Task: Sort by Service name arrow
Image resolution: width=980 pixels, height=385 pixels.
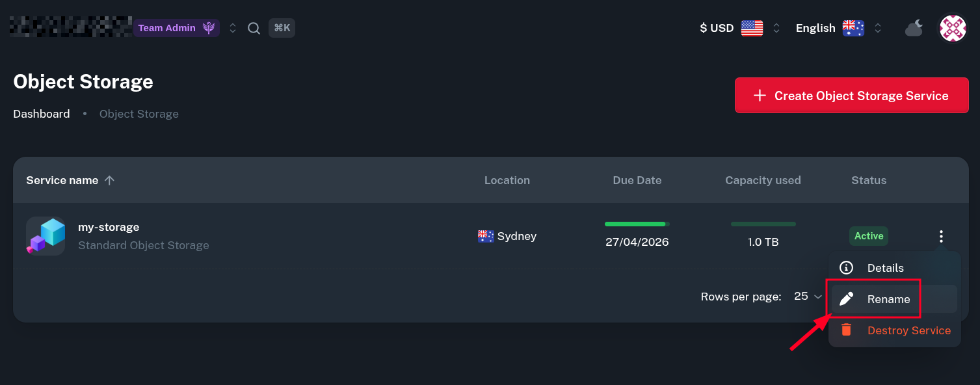Action: pos(109,180)
